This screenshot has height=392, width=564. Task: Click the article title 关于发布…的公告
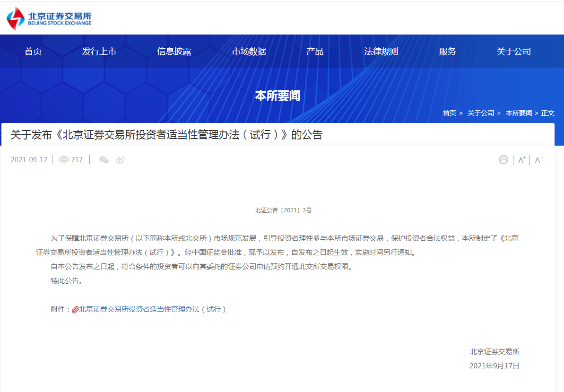tap(166, 134)
